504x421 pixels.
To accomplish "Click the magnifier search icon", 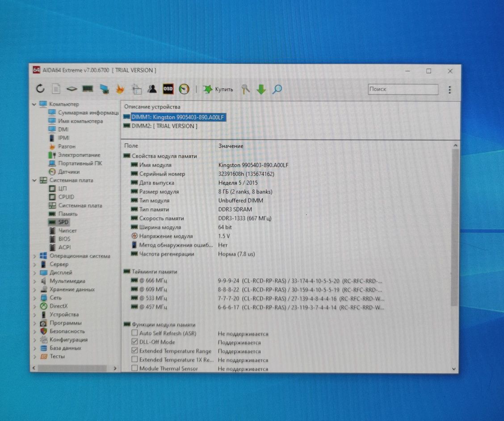I will [x=277, y=89].
